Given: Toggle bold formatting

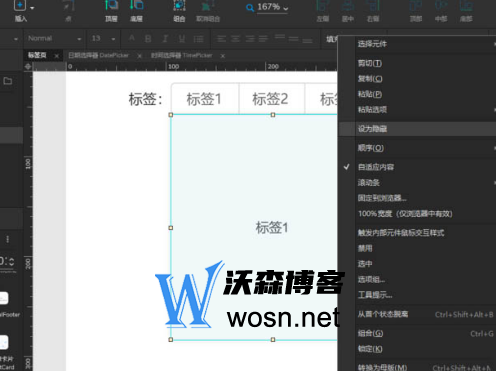Looking at the screenshot, I should click(x=148, y=39).
